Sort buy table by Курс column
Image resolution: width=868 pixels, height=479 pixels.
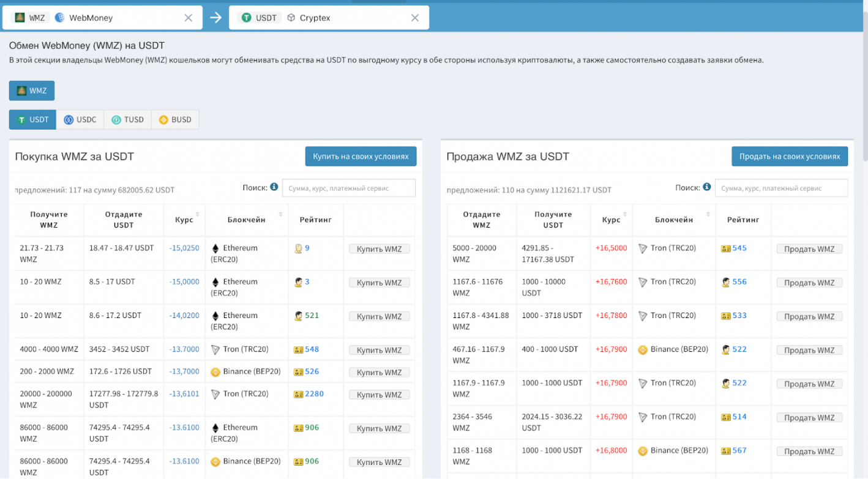184,220
